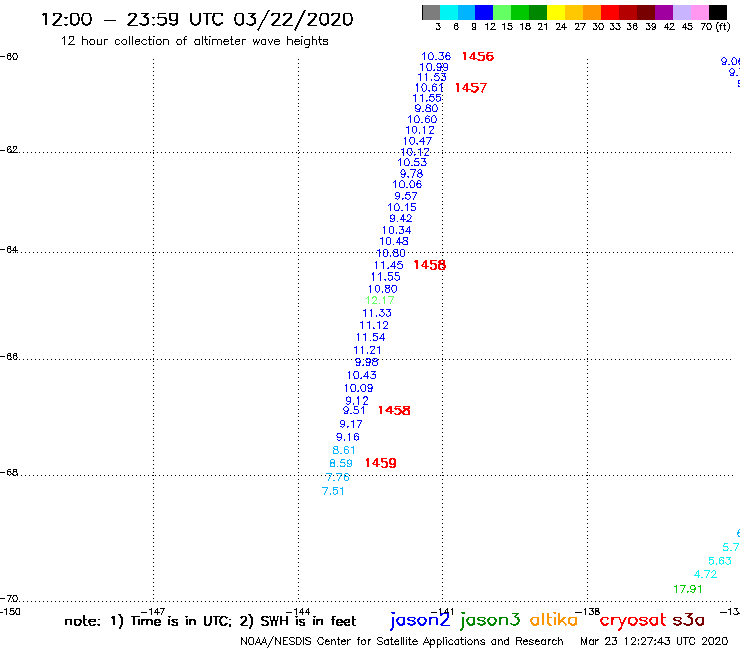Select the green jason3 legend label
Viewport: 740px width, 650px height.
[x=490, y=620]
